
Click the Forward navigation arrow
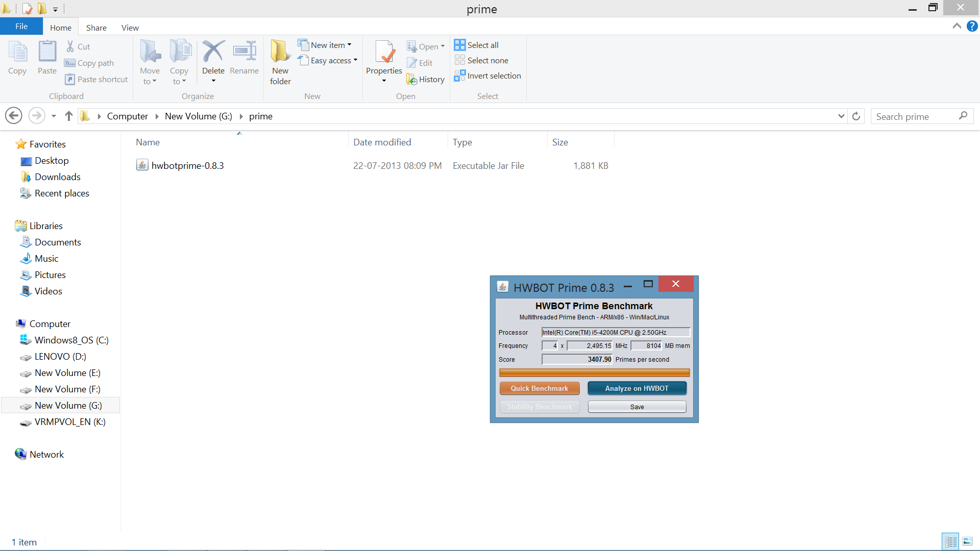pyautogui.click(x=36, y=116)
